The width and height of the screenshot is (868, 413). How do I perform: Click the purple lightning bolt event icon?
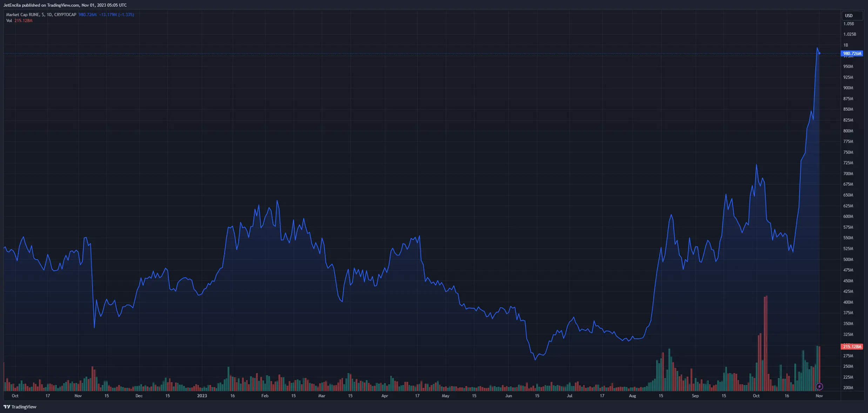(x=819, y=386)
